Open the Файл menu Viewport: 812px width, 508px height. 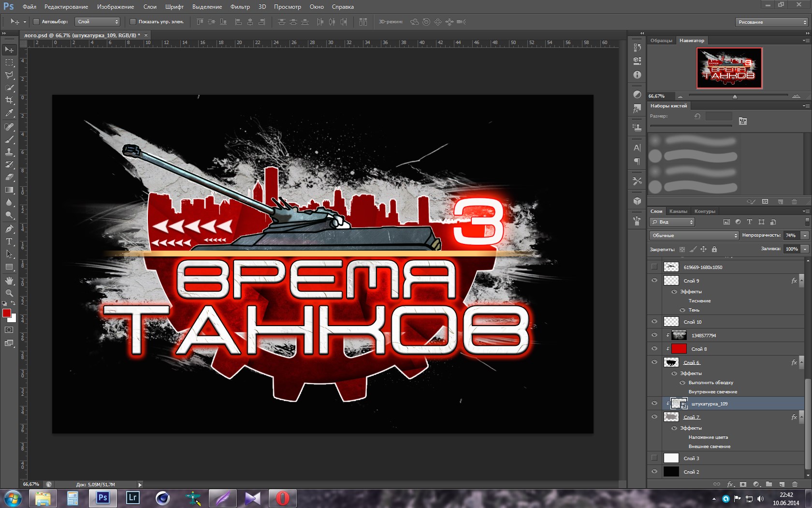pyautogui.click(x=29, y=7)
